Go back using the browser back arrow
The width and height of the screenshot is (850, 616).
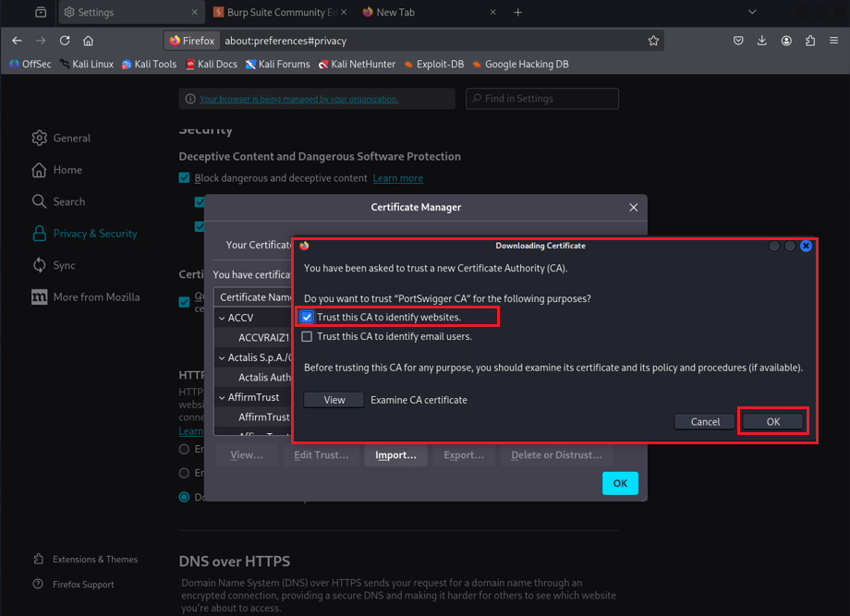[17, 41]
